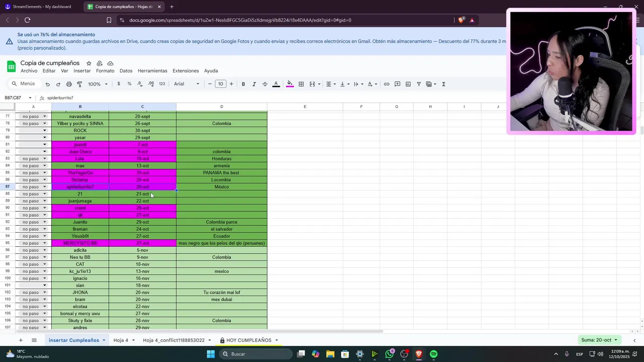Toggle strikethrough formatting
The image size is (644, 362).
coord(265,84)
